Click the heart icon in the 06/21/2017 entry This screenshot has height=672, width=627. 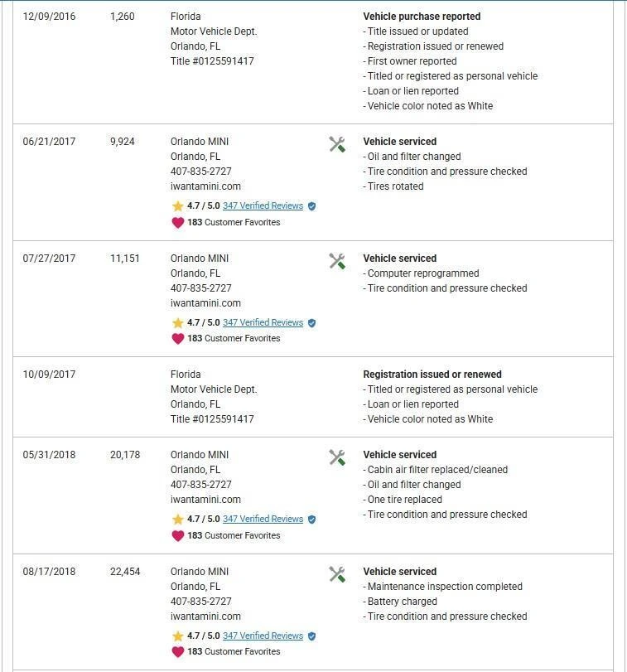coord(177,222)
